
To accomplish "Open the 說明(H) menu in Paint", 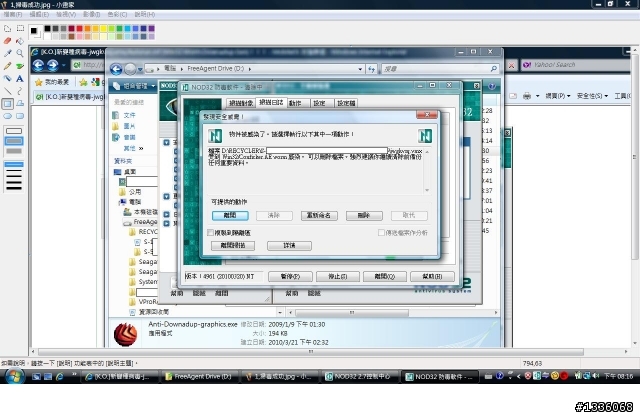I will (144, 14).
